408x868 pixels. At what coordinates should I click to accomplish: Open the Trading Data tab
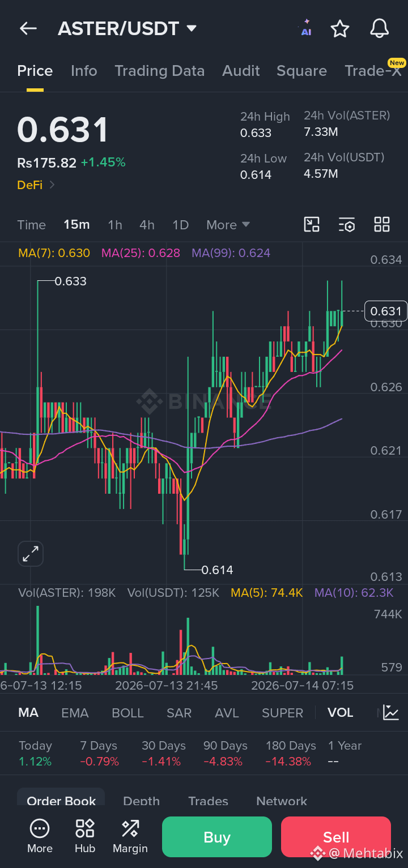click(159, 71)
